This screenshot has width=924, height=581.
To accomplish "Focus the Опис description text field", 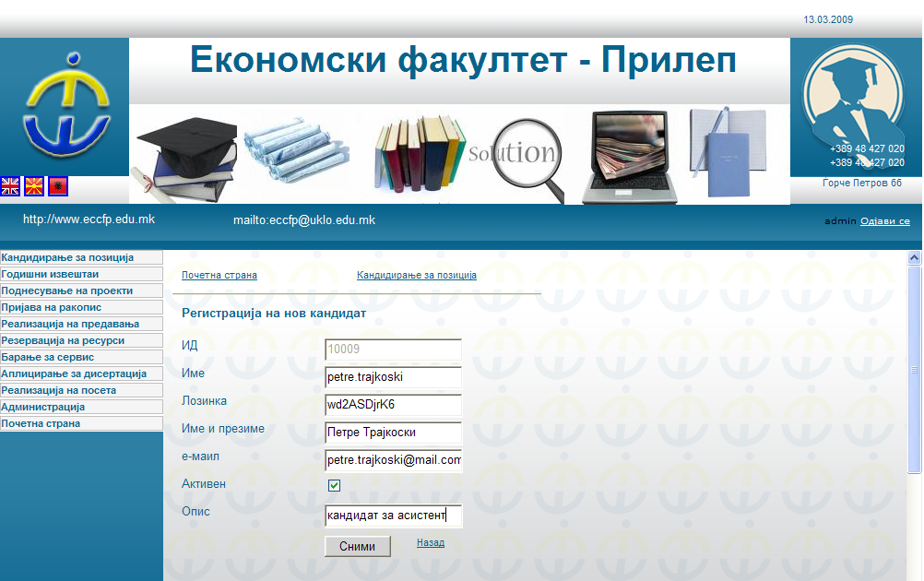I will click(x=393, y=516).
